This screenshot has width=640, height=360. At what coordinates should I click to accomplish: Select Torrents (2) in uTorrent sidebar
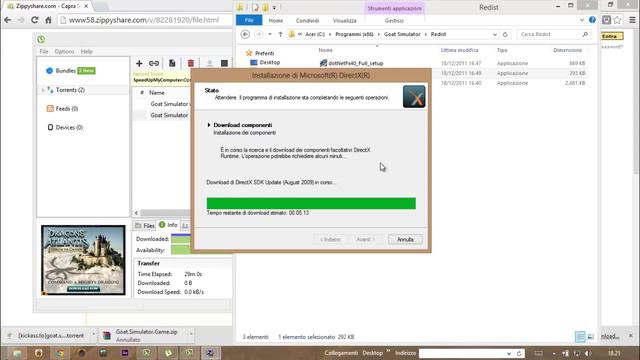(x=70, y=90)
